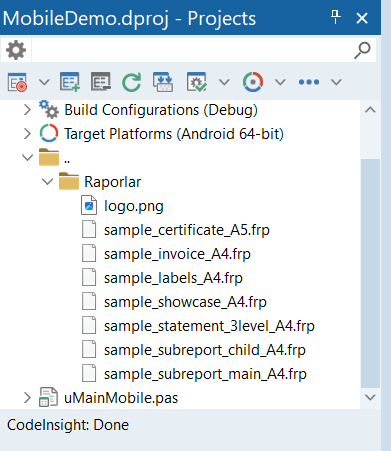Select logo.png file
Image resolution: width=391 pixels, height=451 pixels.
pyautogui.click(x=134, y=206)
